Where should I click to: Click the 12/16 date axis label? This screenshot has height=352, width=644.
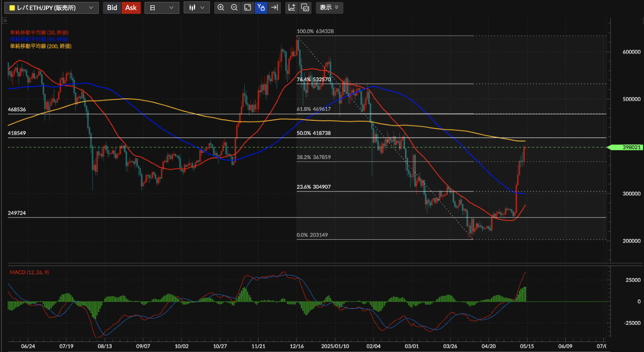click(x=297, y=346)
